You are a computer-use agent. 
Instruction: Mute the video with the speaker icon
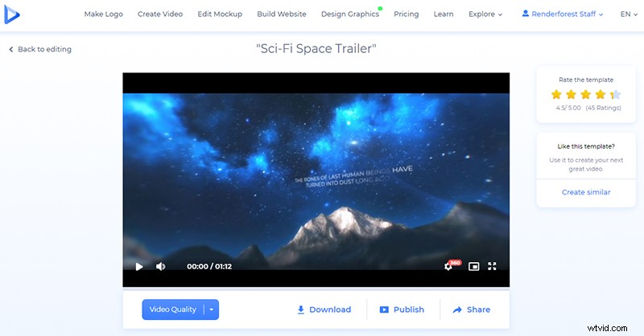point(160,267)
